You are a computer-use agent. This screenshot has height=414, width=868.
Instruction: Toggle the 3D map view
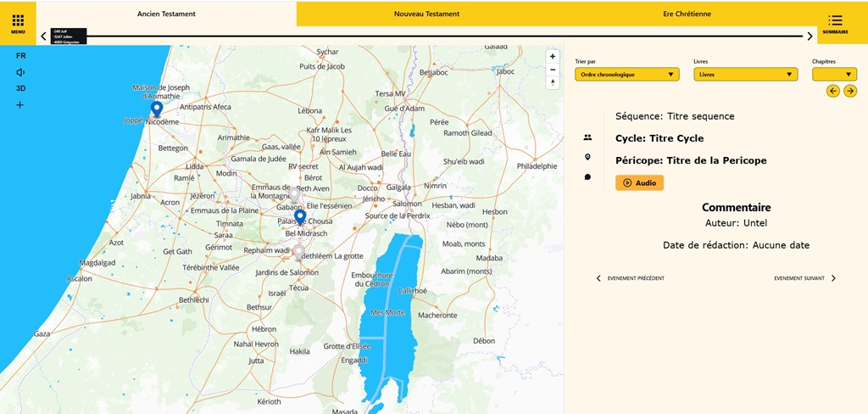click(20, 88)
